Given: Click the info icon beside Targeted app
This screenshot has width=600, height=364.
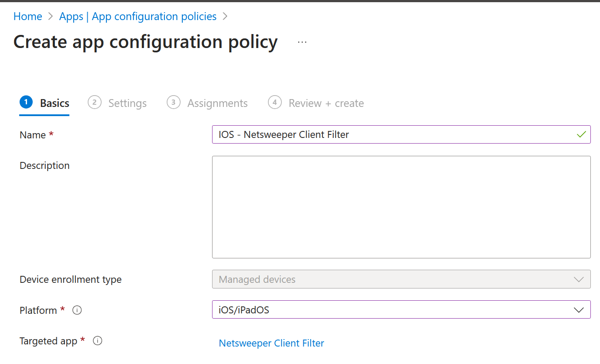Looking at the screenshot, I should pos(97,341).
